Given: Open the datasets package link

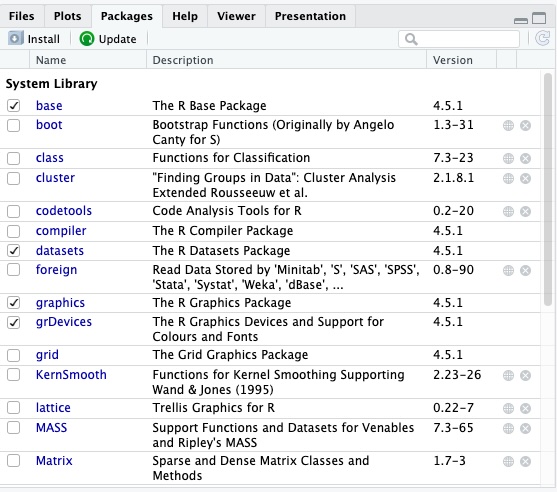Looking at the screenshot, I should point(60,251).
